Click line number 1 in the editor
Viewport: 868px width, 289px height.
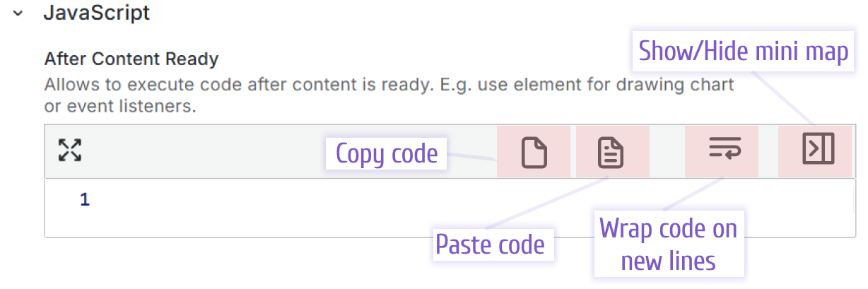point(85,200)
